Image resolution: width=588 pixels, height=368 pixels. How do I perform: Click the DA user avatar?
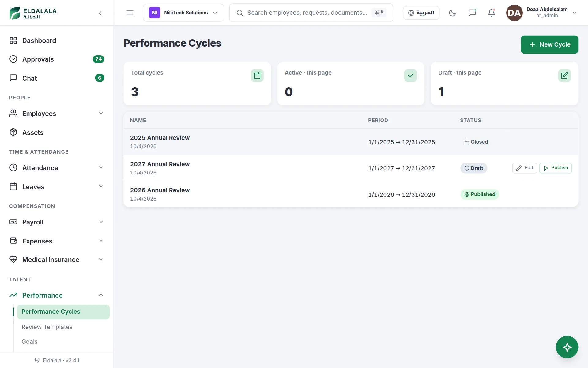coord(514,13)
